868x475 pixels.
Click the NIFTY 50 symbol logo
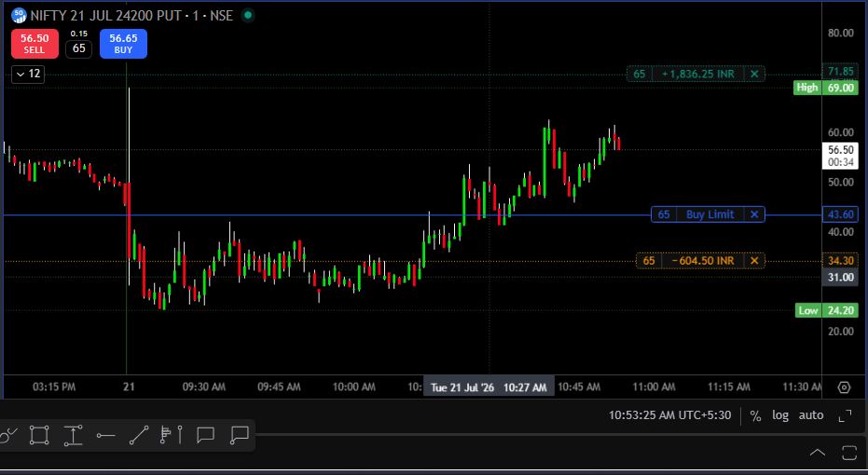click(x=19, y=16)
